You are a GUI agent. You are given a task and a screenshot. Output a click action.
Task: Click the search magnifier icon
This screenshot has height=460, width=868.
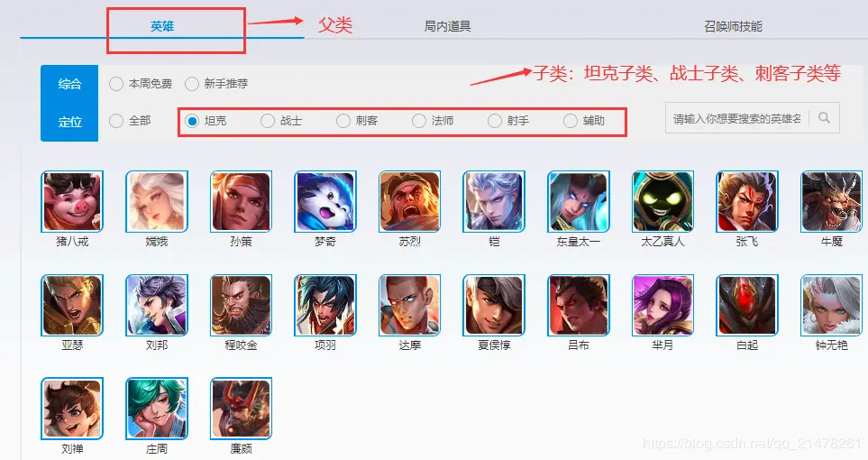coord(824,118)
